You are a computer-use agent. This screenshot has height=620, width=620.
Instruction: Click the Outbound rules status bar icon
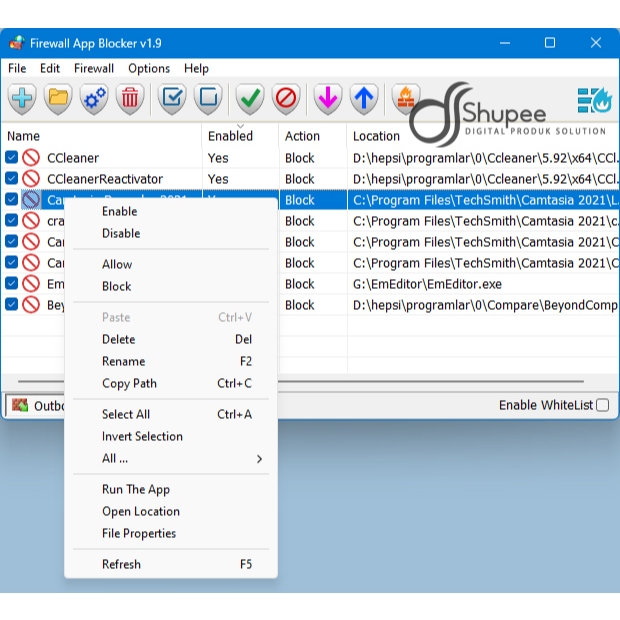tap(20, 405)
